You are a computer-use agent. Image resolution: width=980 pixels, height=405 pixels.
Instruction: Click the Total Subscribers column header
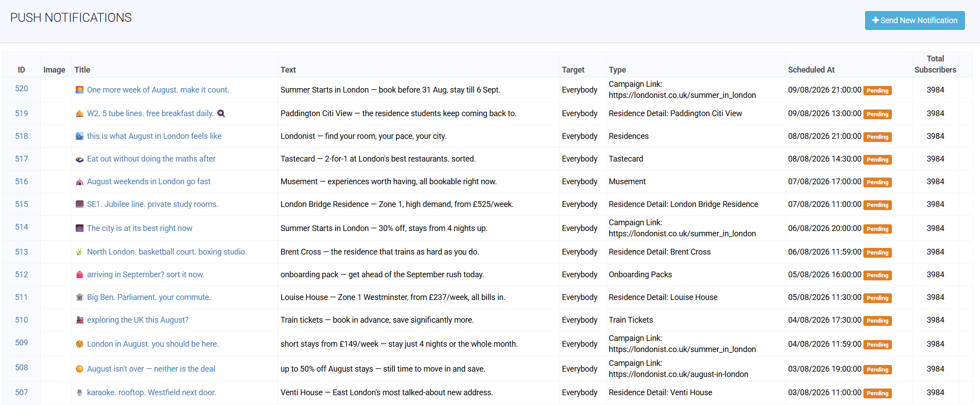(x=935, y=64)
